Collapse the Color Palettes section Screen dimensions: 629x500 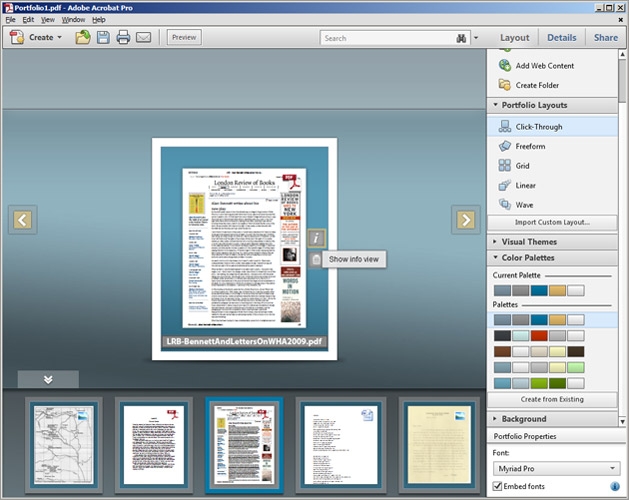(552, 258)
